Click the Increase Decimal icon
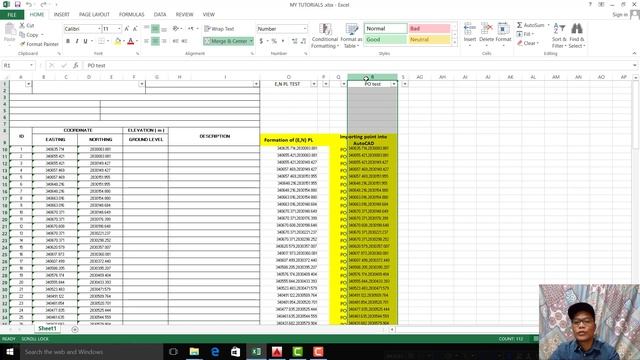Image resolution: width=640 pixels, height=360 pixels. tap(295, 41)
